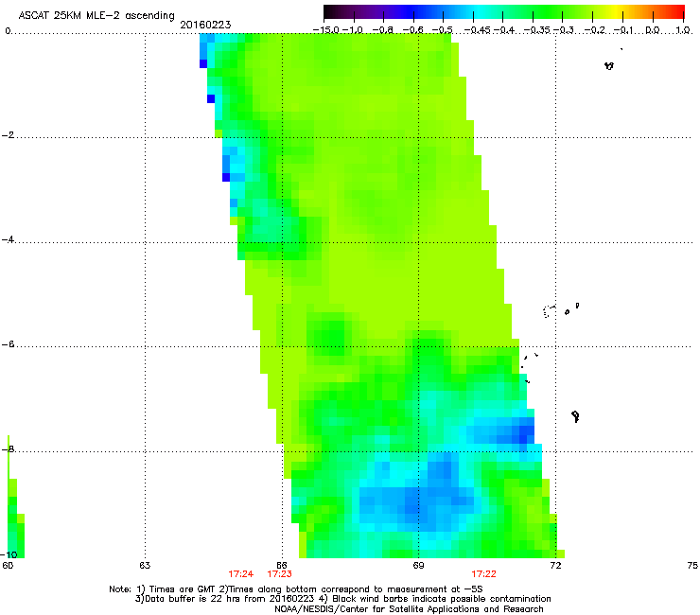
Task: Click the note line '3)Data buffer is 22 hrs'
Action: pyautogui.click(x=342, y=599)
